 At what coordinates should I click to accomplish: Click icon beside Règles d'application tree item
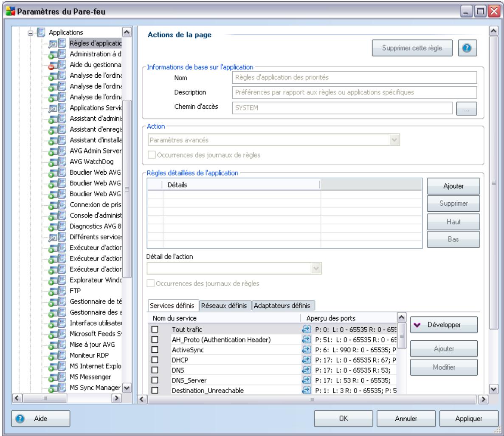click(x=57, y=43)
